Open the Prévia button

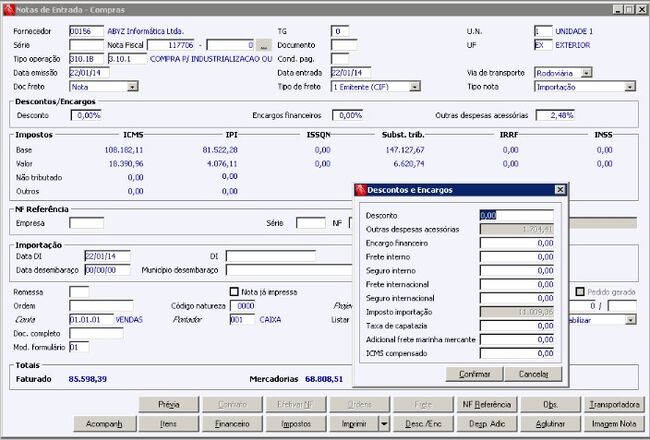pos(169,404)
